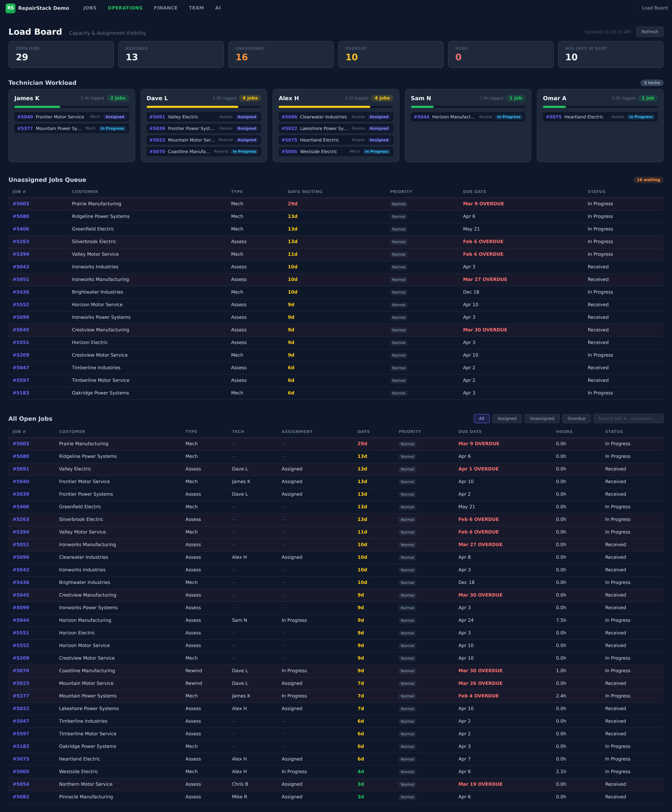Open Sam N's job #5044 Horizon Manufacturing
672x812 pixels.
tap(421, 117)
